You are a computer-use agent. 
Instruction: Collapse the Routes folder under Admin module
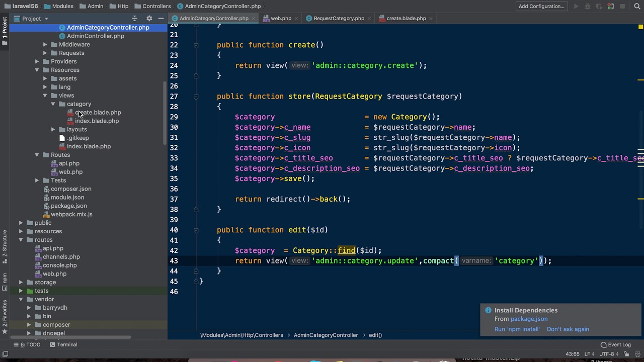[x=37, y=155]
